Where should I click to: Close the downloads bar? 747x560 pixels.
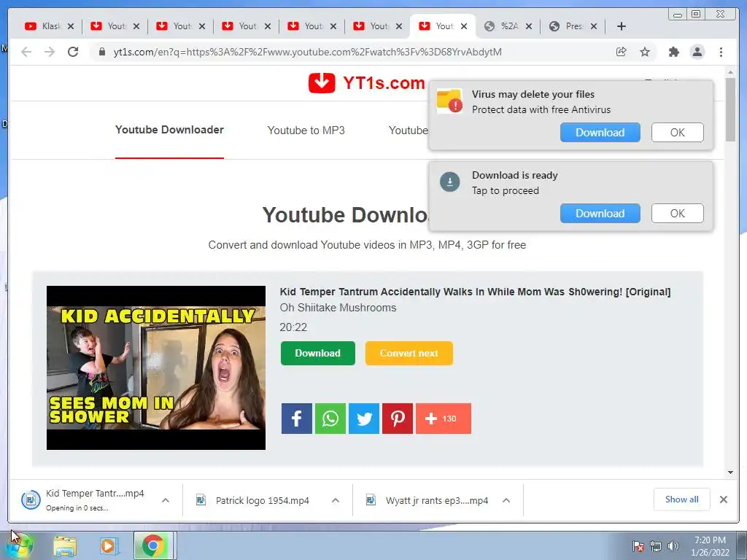point(724,499)
